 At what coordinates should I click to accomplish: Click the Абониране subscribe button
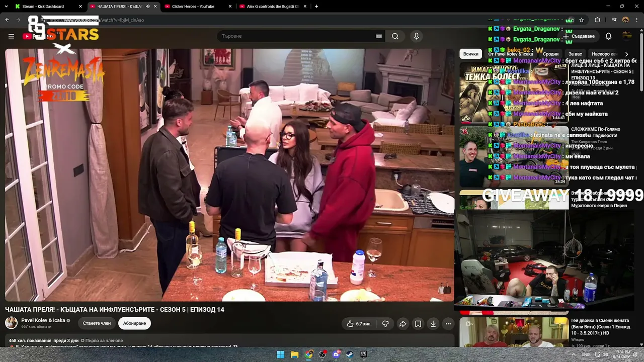pos(134,323)
